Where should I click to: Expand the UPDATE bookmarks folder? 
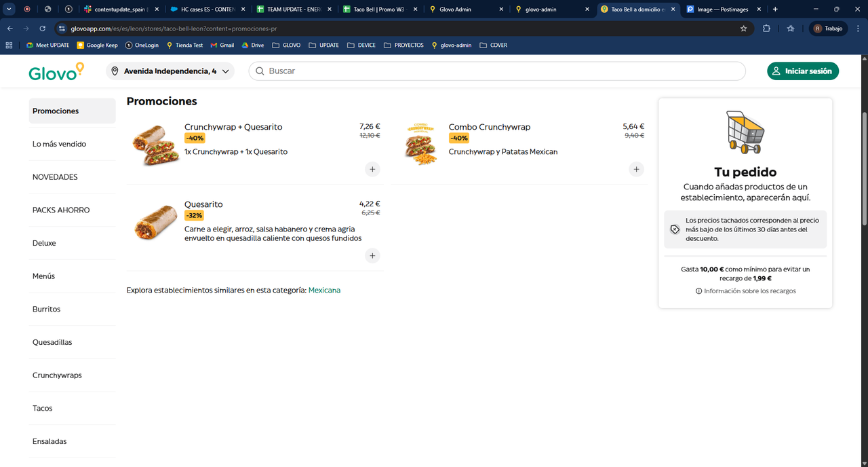click(x=323, y=45)
